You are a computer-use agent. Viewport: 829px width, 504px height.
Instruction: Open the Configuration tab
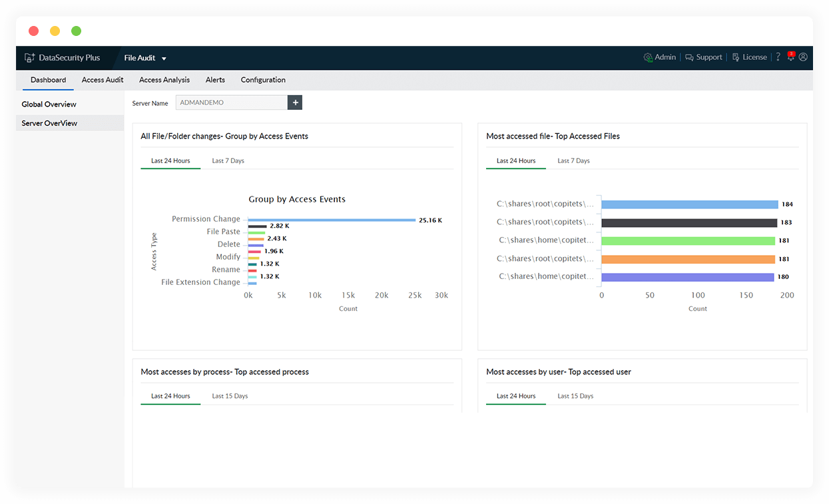tap(263, 80)
